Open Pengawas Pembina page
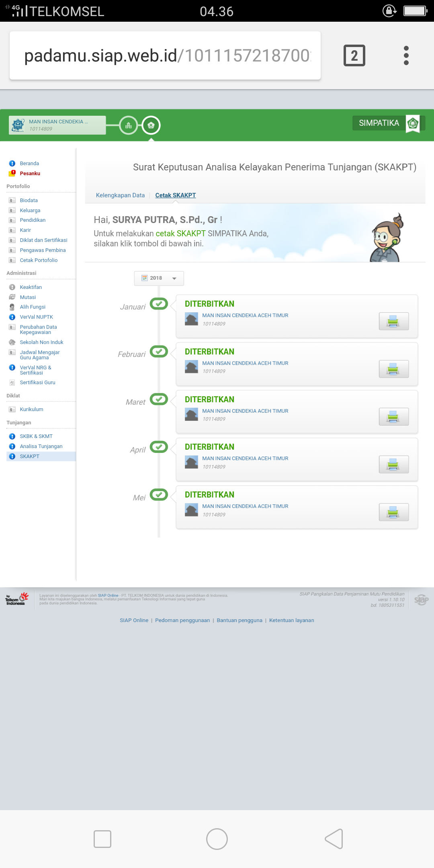Screen dimensions: 434x868 point(43,250)
